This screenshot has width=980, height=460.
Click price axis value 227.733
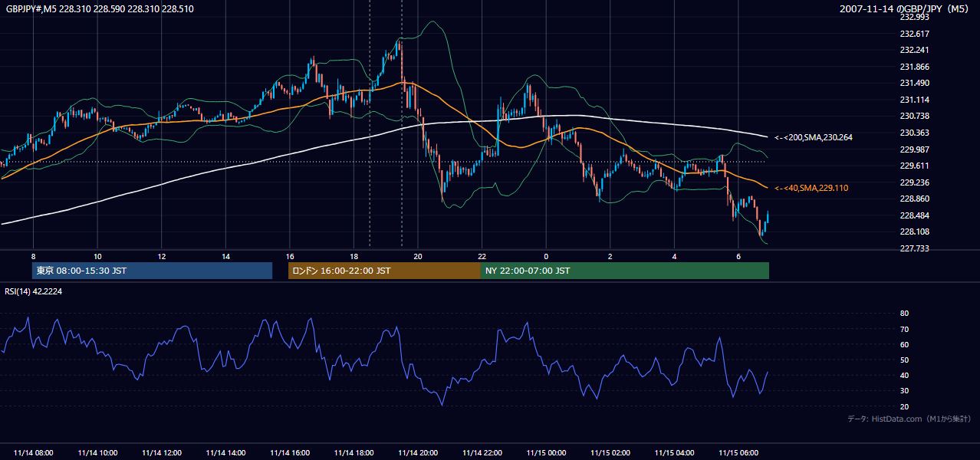pyautogui.click(x=915, y=248)
